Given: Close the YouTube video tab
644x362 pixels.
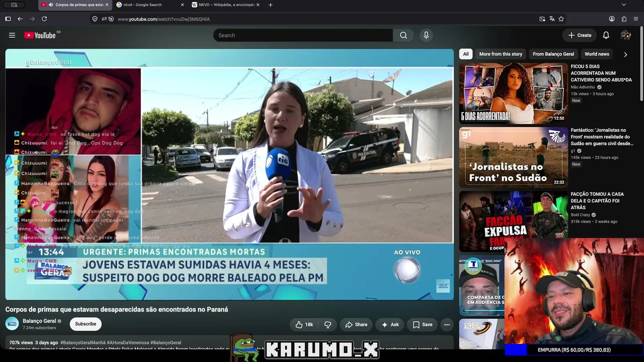Looking at the screenshot, I should pos(107,5).
